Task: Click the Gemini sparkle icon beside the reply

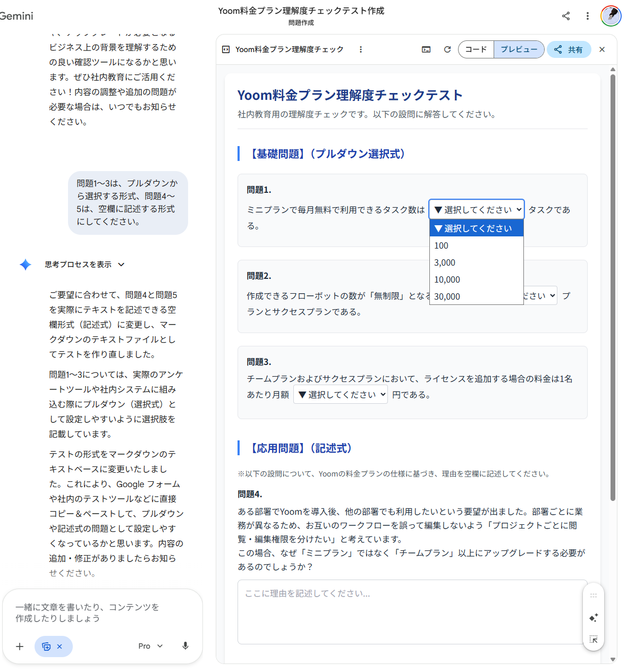Action: pos(26,265)
